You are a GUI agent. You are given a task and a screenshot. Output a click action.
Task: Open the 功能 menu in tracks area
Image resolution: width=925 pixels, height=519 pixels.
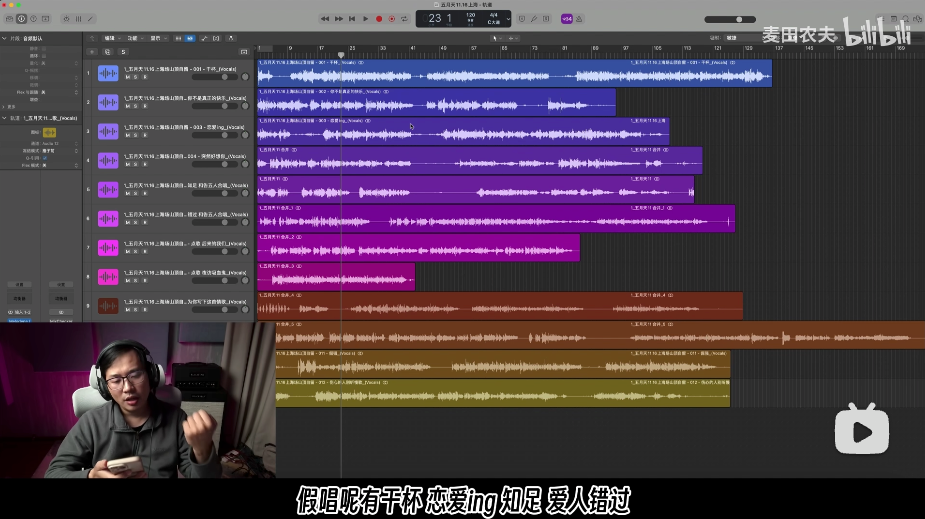[x=135, y=38]
